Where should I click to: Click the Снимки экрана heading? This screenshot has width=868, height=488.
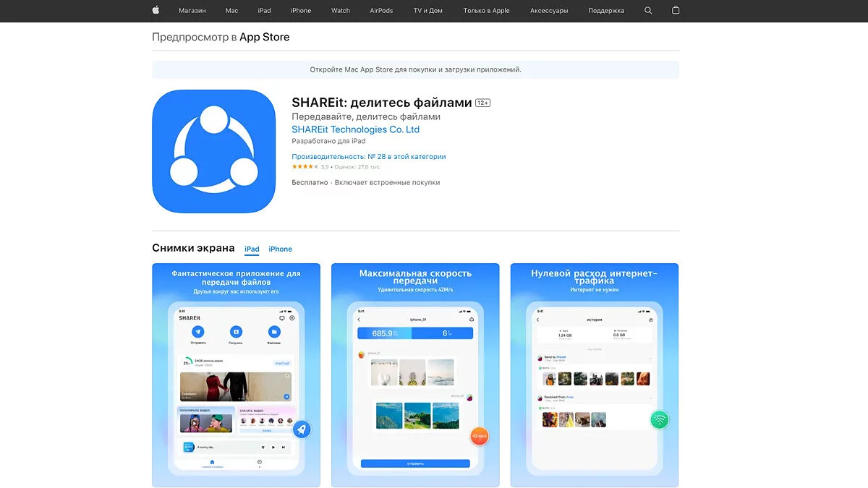pos(193,248)
